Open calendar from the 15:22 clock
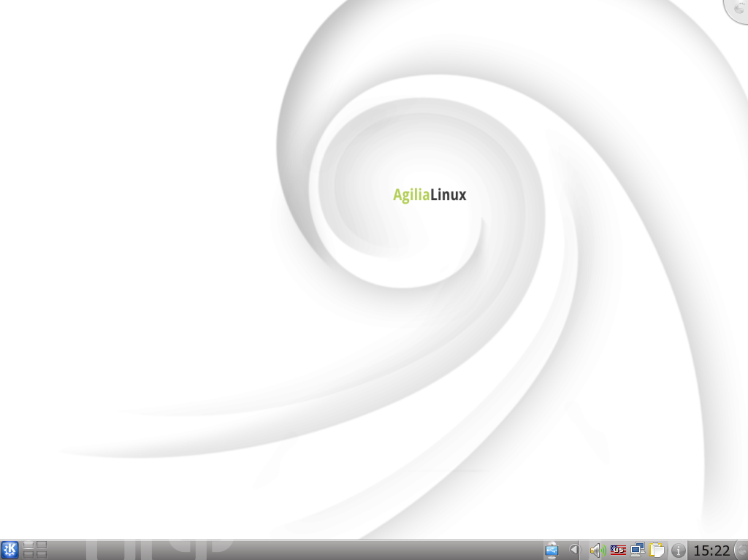 point(711,550)
